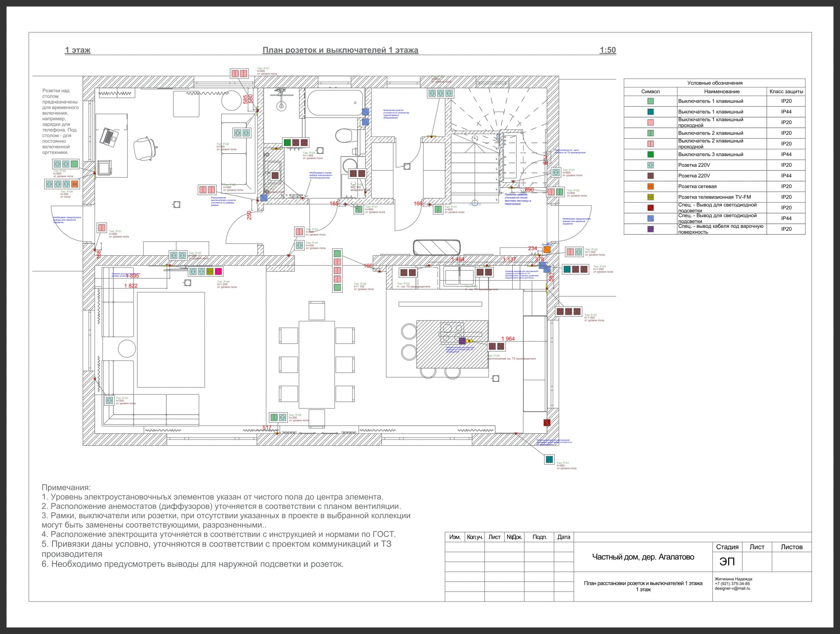Click the orange 'Розетка сетевая' legend symbol

(650, 186)
